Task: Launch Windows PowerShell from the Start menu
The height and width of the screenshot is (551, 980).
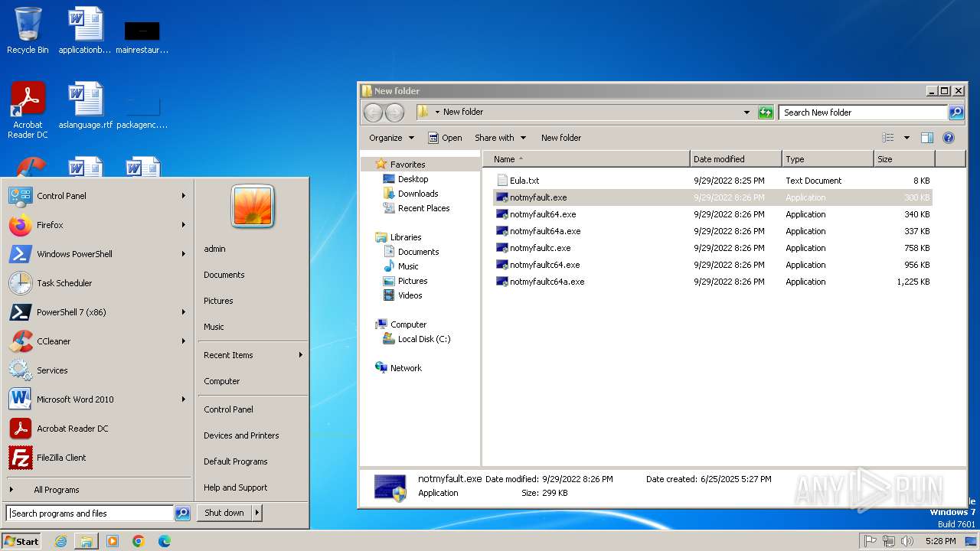Action: (98, 254)
